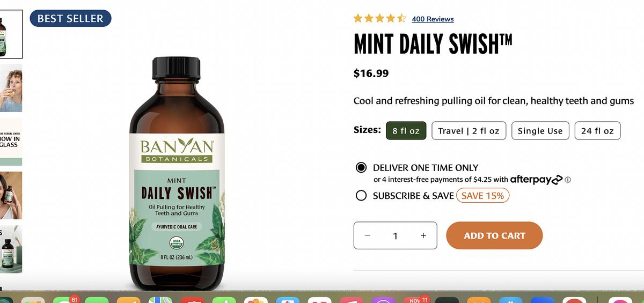Select Subscribe & Save radio button
Viewport: 644px width, 303px height.
(x=361, y=196)
